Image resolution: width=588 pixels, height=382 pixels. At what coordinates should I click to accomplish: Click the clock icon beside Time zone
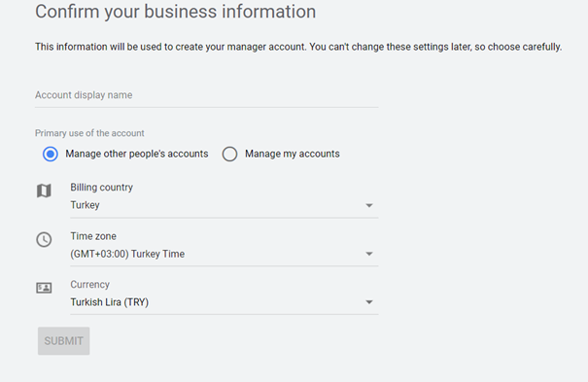(44, 239)
